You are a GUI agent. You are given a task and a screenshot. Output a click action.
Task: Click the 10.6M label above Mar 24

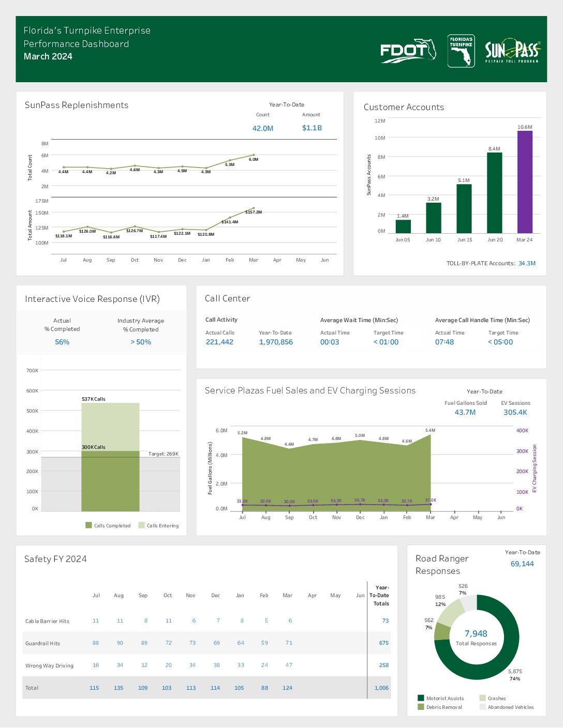click(x=525, y=127)
